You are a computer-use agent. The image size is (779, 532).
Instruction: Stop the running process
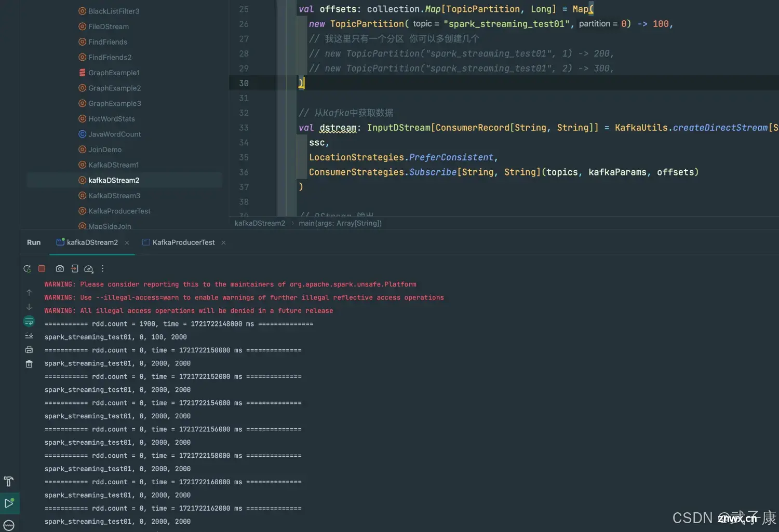pyautogui.click(x=42, y=268)
